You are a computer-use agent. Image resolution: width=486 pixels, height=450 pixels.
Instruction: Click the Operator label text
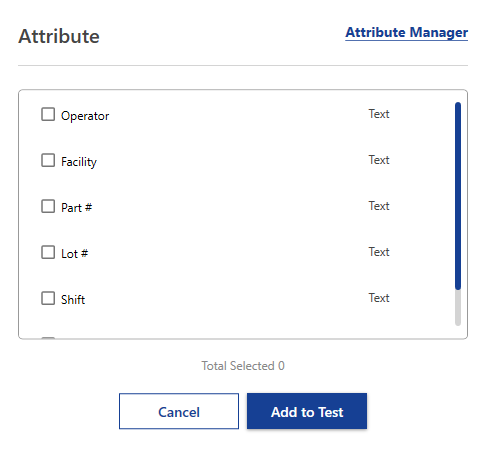click(x=85, y=116)
